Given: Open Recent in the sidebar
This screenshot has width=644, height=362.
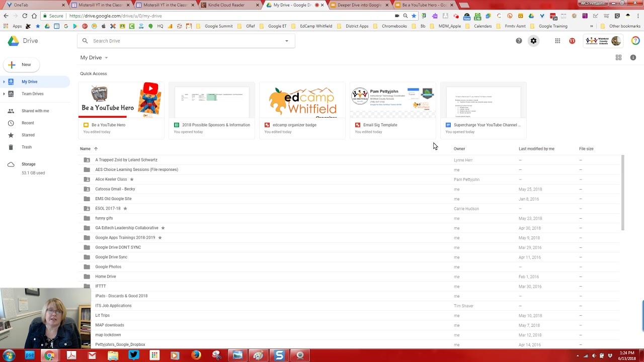Looking at the screenshot, I should coord(28,123).
